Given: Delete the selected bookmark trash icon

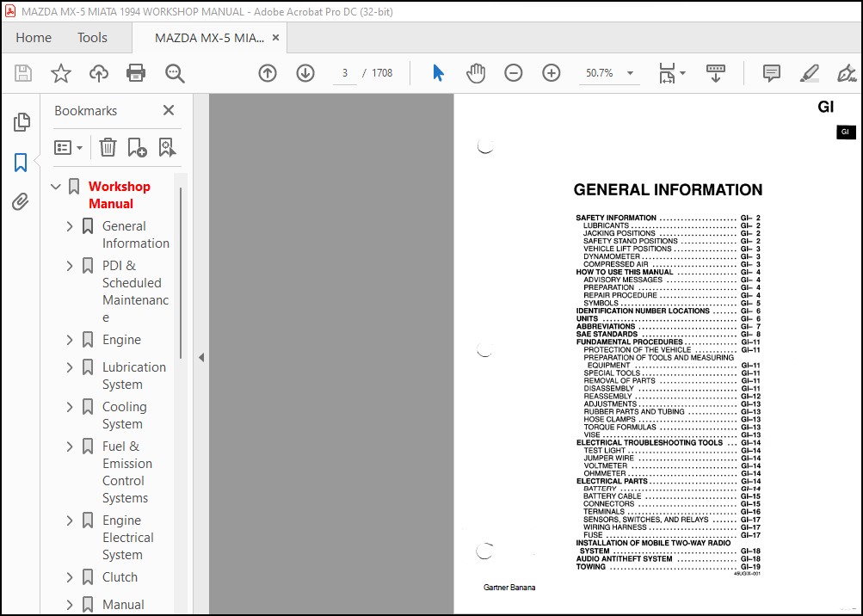Looking at the screenshot, I should coord(108,147).
